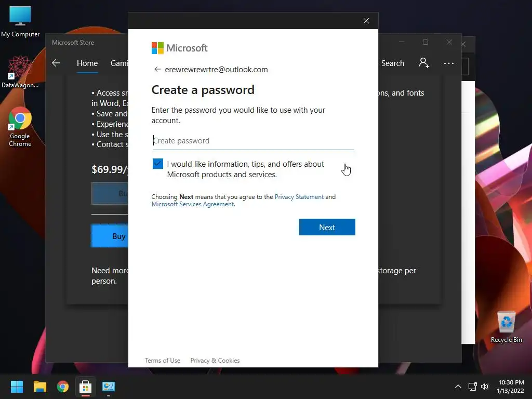Viewport: 532px width, 399px height.
Task: Click the blue Buy button in Microsoft Store
Action: [110, 236]
